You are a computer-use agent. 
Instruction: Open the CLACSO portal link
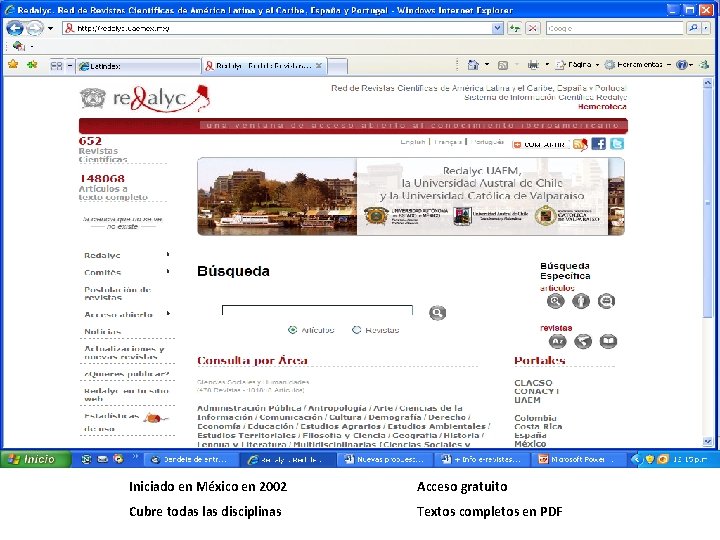pyautogui.click(x=533, y=382)
